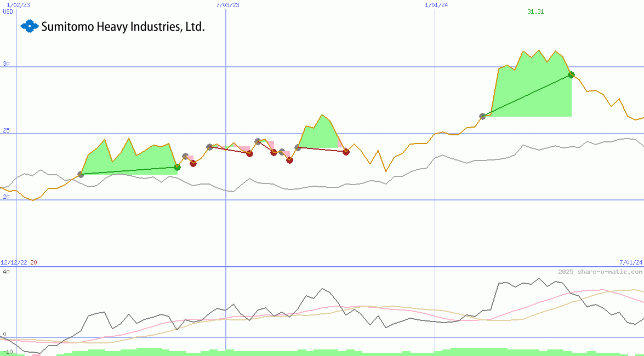Select the red exit dot ending the dark-red trend line
Viewport: 644px width, 356px height.
(346, 152)
